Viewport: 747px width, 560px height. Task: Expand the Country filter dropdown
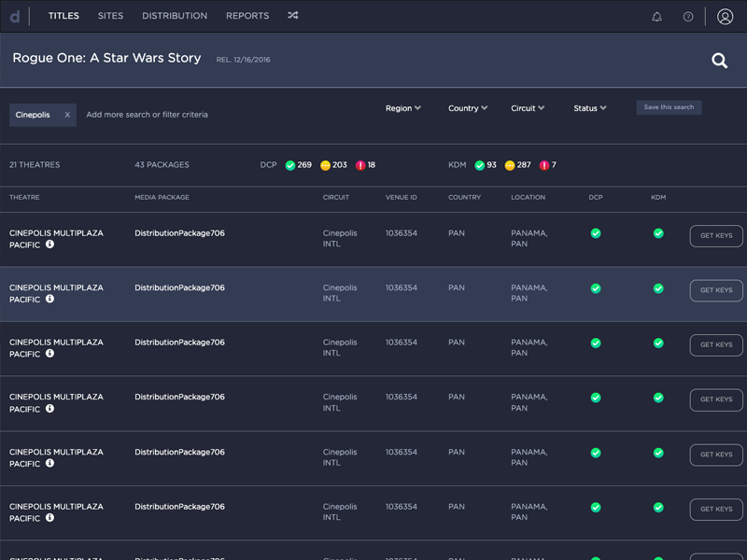coord(468,108)
